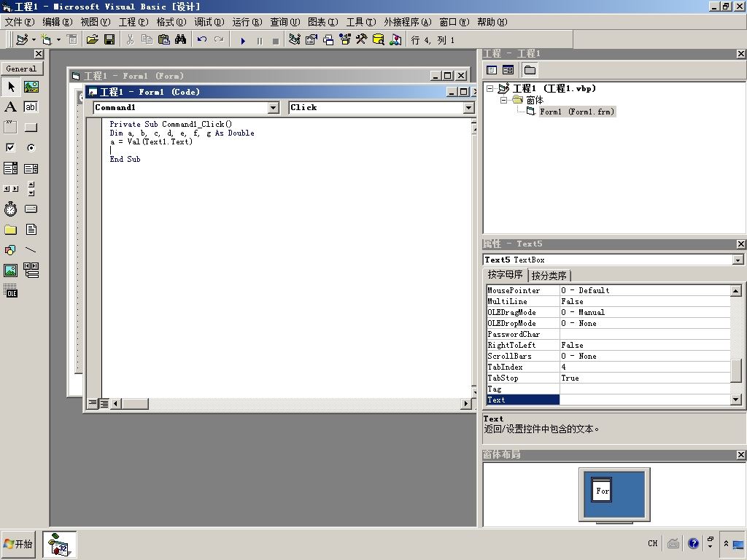Select the Data control tool
The height and width of the screenshot is (560, 747).
(x=31, y=270)
